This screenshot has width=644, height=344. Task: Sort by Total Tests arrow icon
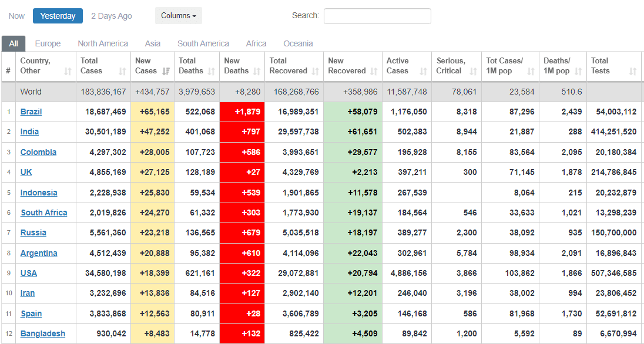point(632,71)
